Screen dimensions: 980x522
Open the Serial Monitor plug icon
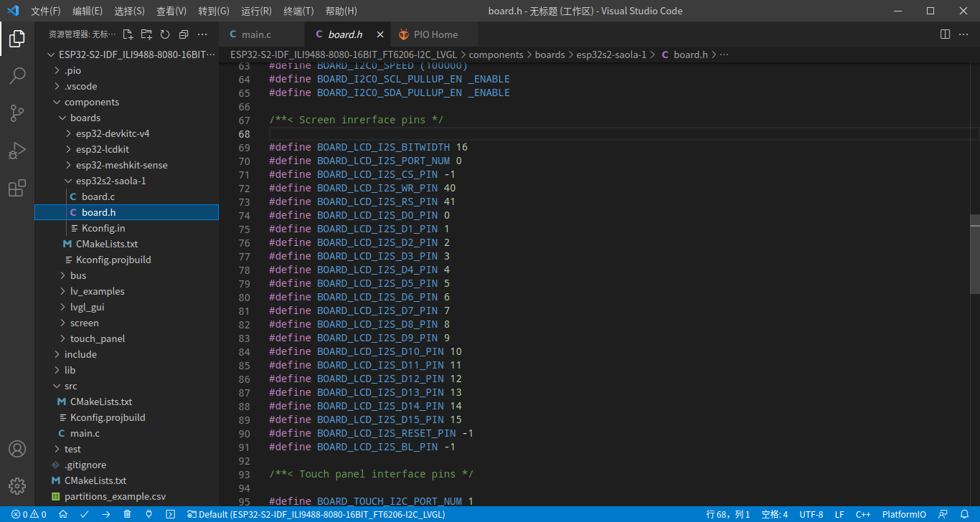(x=149, y=514)
